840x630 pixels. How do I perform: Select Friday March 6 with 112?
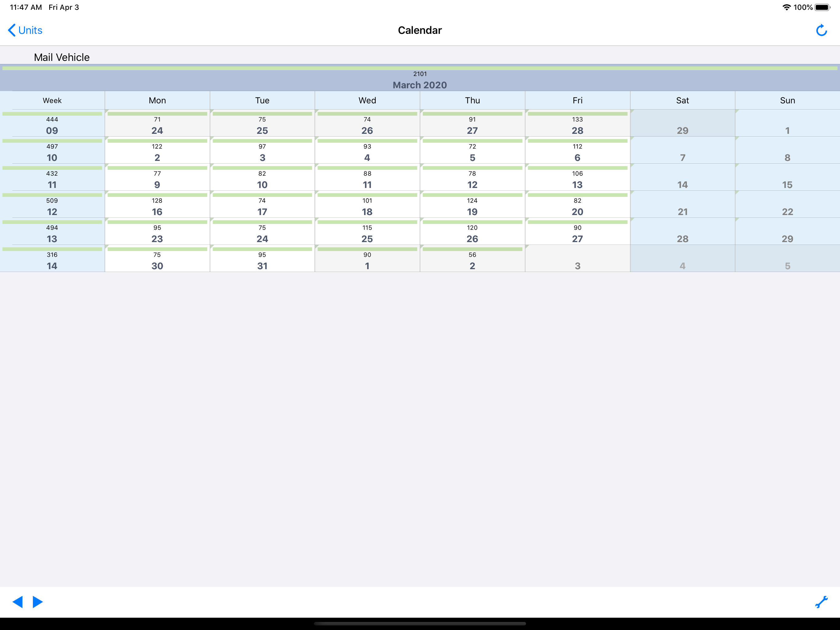[578, 150]
